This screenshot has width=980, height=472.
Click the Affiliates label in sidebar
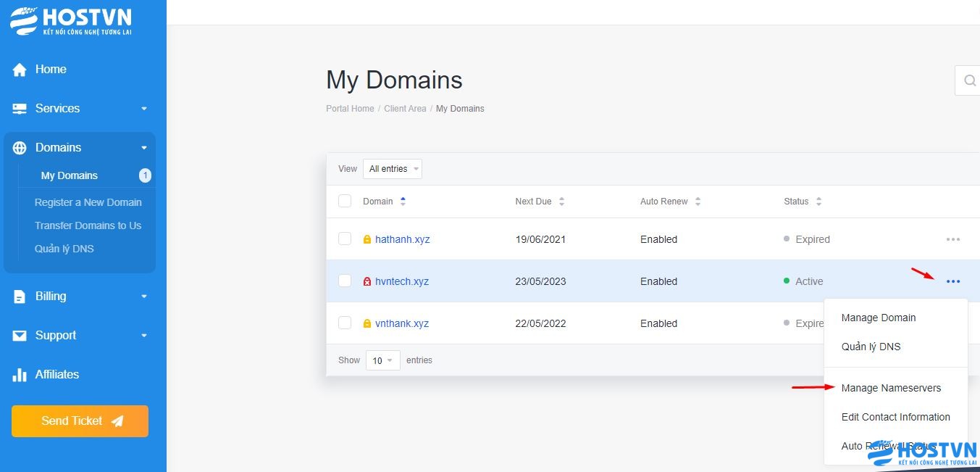tap(57, 375)
